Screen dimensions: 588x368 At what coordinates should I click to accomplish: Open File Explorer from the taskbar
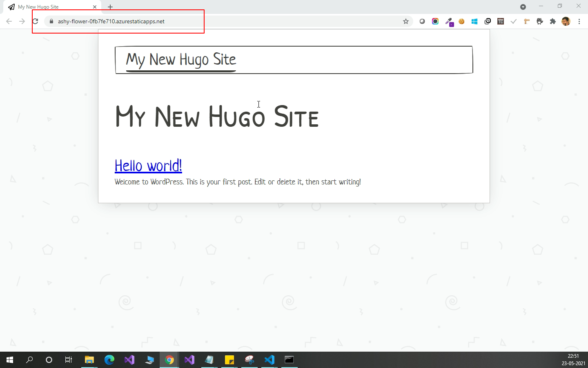89,360
